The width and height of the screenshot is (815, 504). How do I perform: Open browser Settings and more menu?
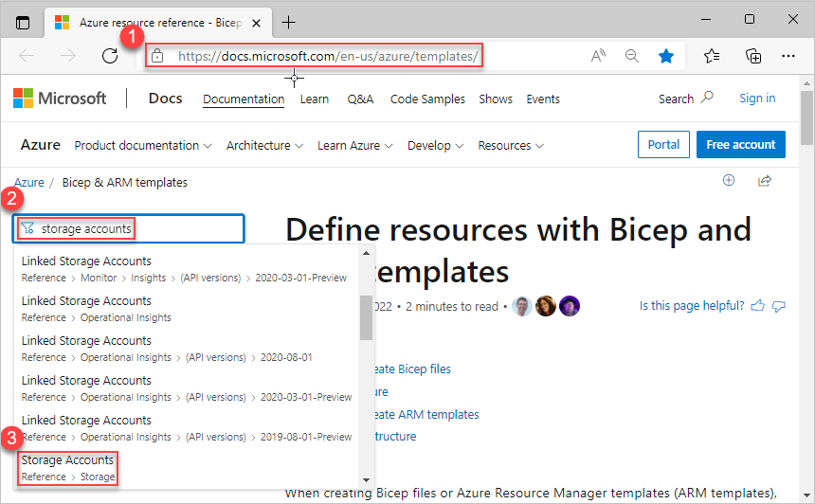pyautogui.click(x=788, y=56)
